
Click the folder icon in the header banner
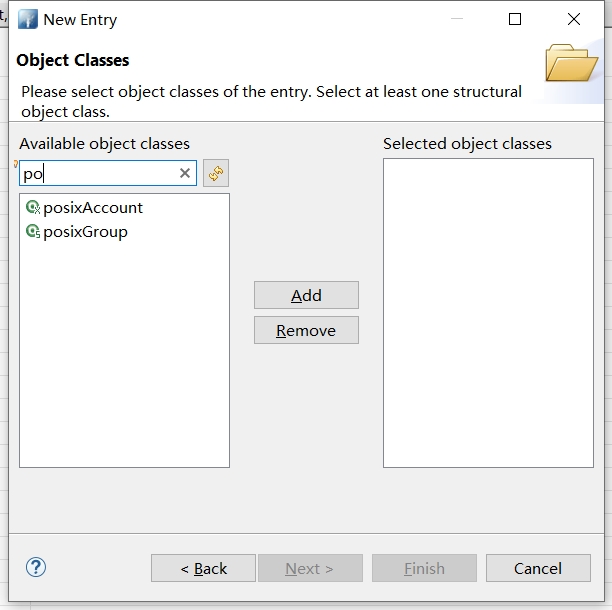coord(572,63)
